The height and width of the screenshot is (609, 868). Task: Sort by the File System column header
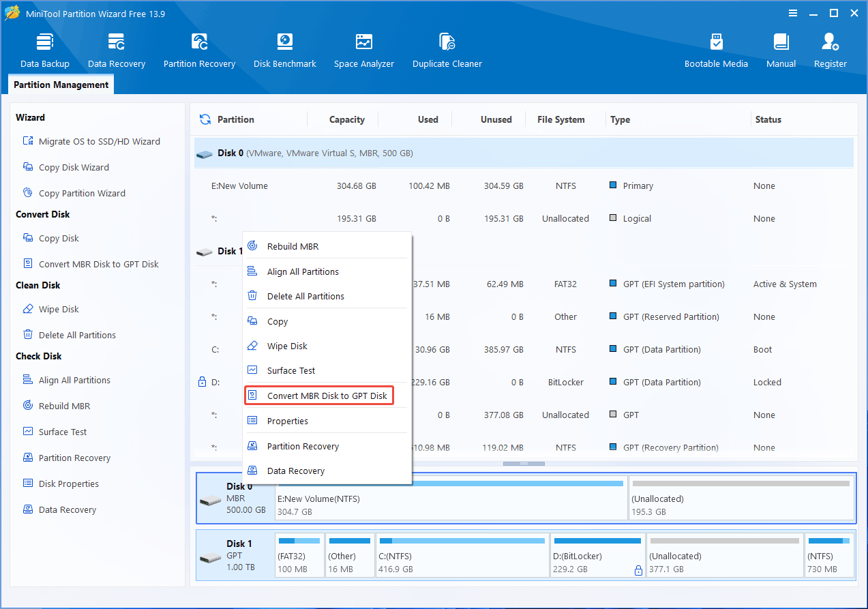tap(560, 119)
